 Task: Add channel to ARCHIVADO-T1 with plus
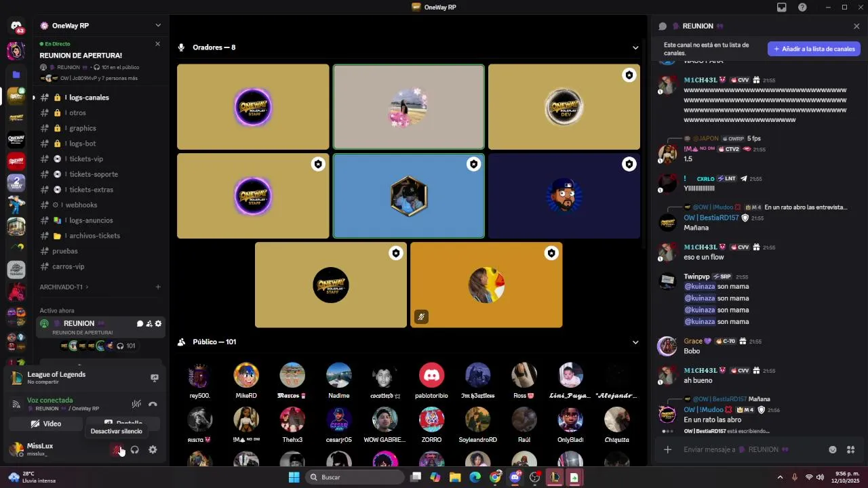pos(158,287)
